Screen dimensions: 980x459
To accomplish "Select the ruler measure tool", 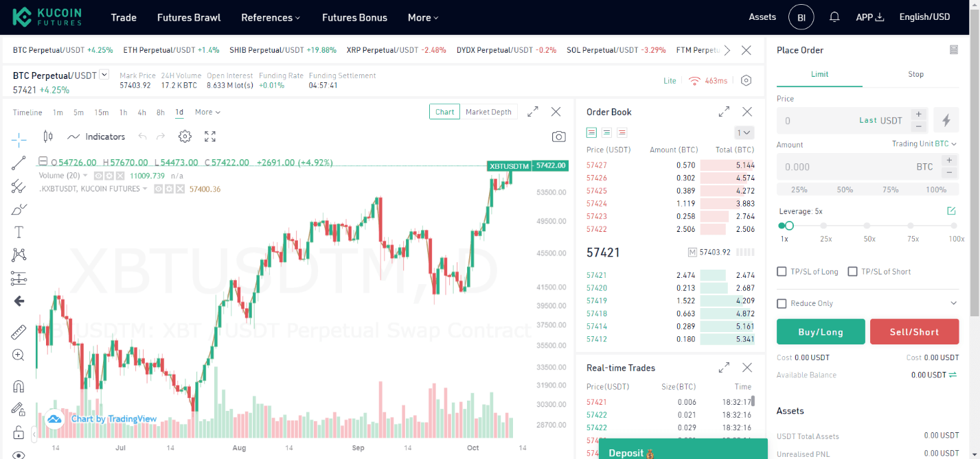I will [x=19, y=332].
